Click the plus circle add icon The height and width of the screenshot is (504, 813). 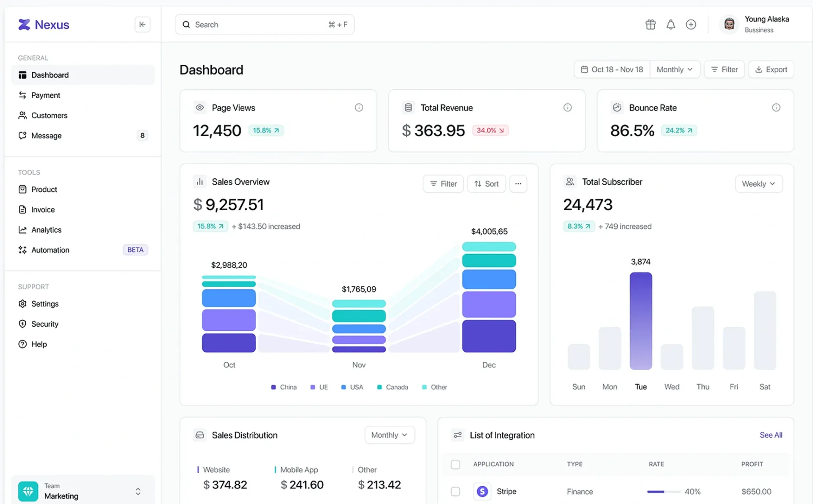(x=691, y=25)
